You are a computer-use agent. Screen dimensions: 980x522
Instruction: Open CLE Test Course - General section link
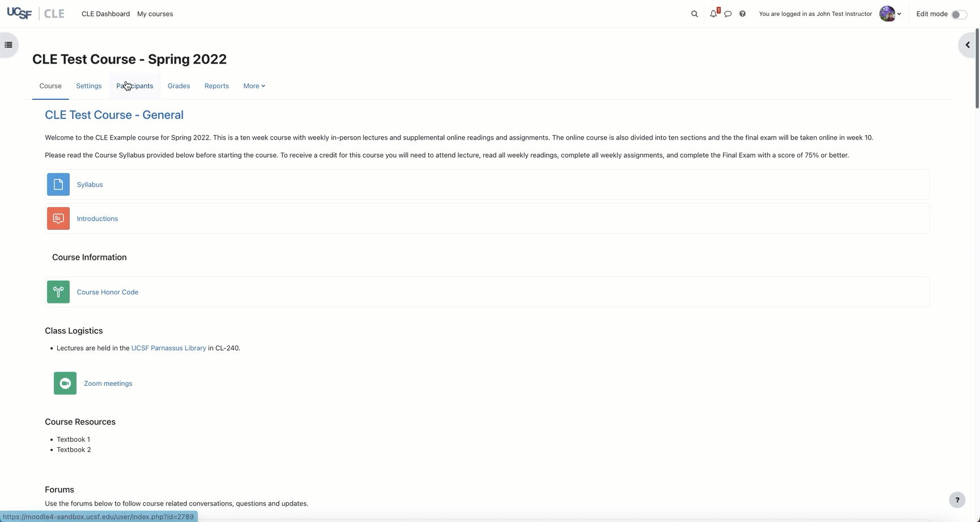coord(114,115)
